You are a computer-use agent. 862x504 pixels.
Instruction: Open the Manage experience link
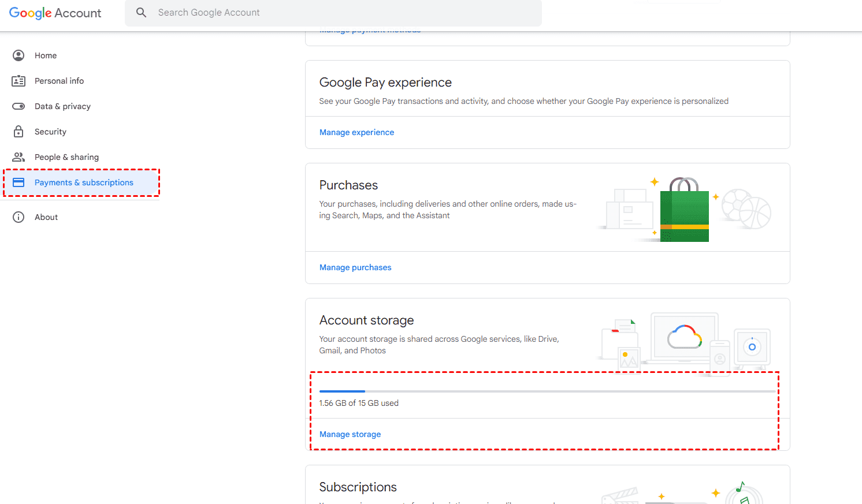click(x=356, y=132)
